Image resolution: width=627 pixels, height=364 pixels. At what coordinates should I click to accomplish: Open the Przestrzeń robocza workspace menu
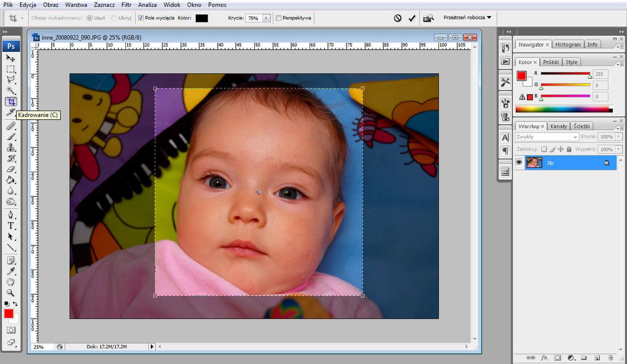[467, 18]
